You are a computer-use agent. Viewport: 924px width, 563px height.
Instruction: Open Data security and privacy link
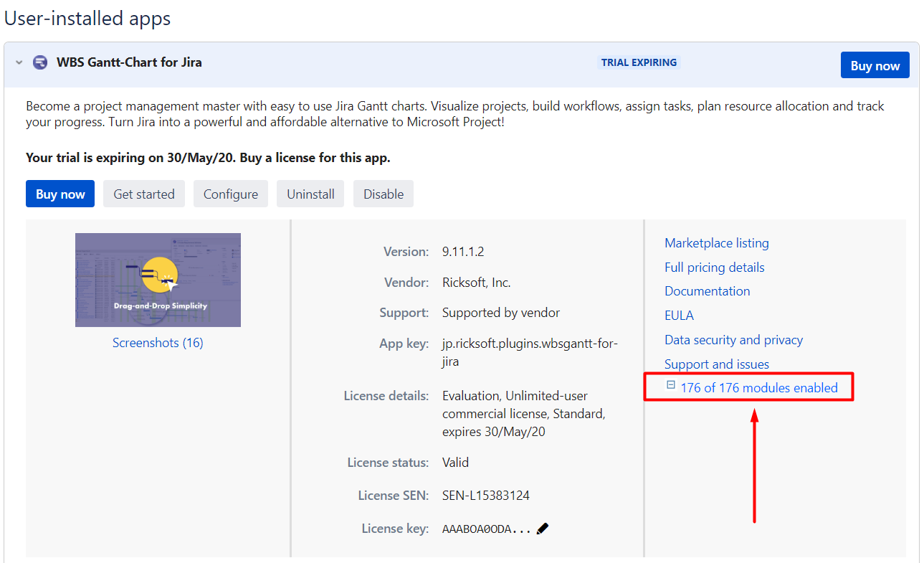[733, 340]
